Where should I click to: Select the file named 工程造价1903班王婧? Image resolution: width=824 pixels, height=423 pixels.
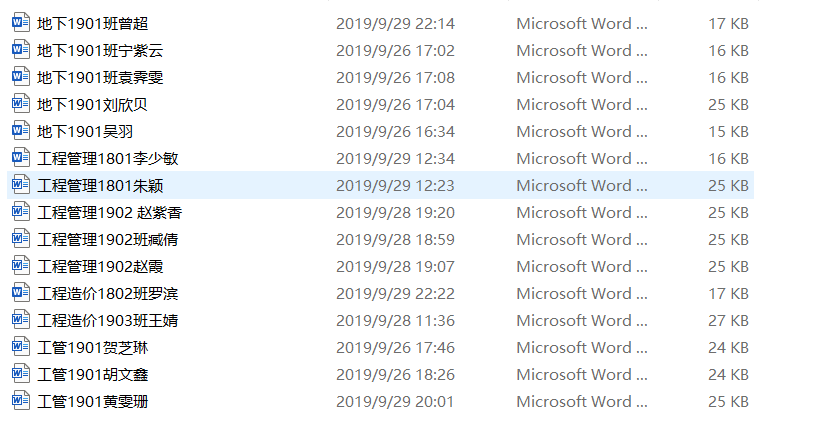108,320
